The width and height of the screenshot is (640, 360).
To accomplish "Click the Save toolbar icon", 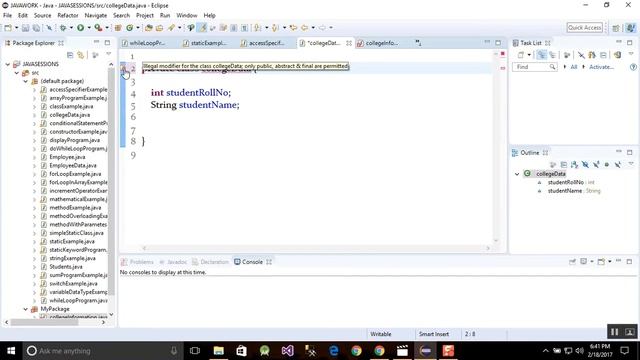I will click(x=25, y=28).
